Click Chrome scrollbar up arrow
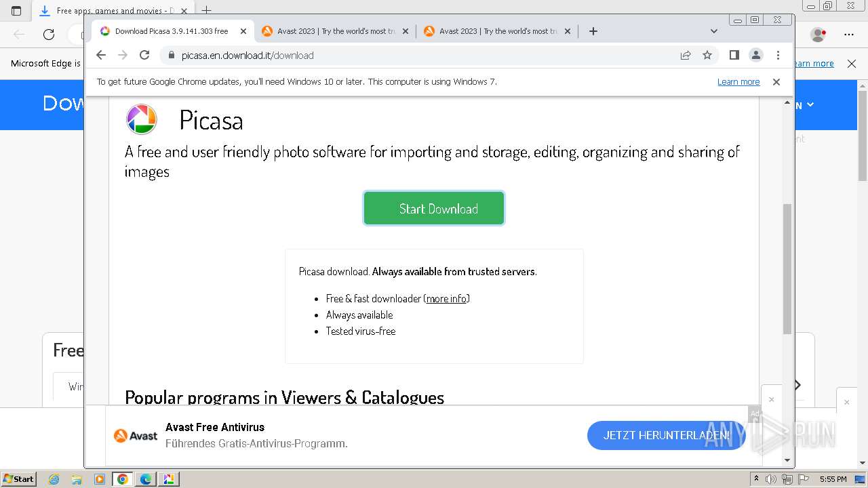This screenshot has width=868, height=488. (x=787, y=102)
